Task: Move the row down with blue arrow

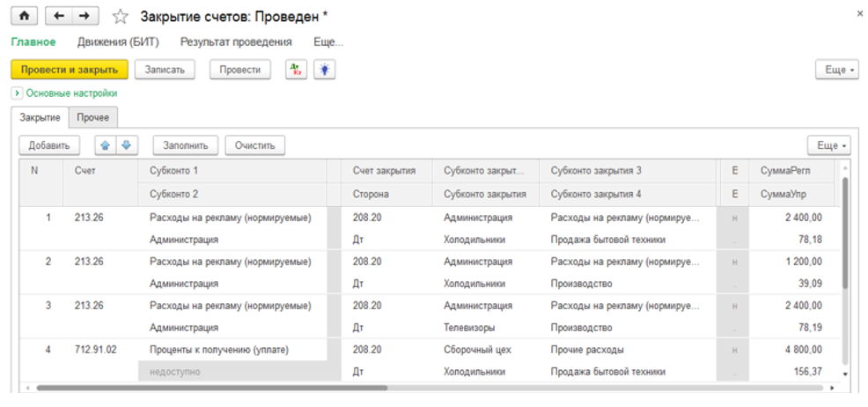Action: (x=126, y=144)
